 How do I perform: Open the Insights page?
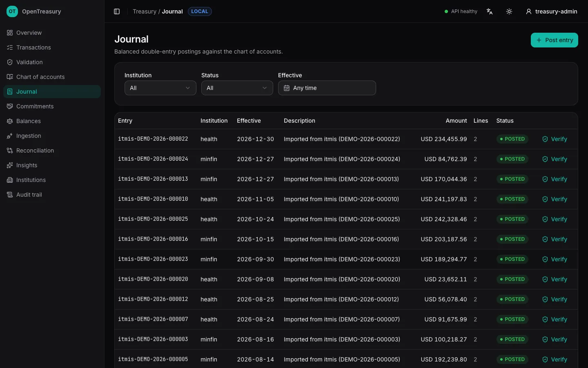tap(52, 165)
